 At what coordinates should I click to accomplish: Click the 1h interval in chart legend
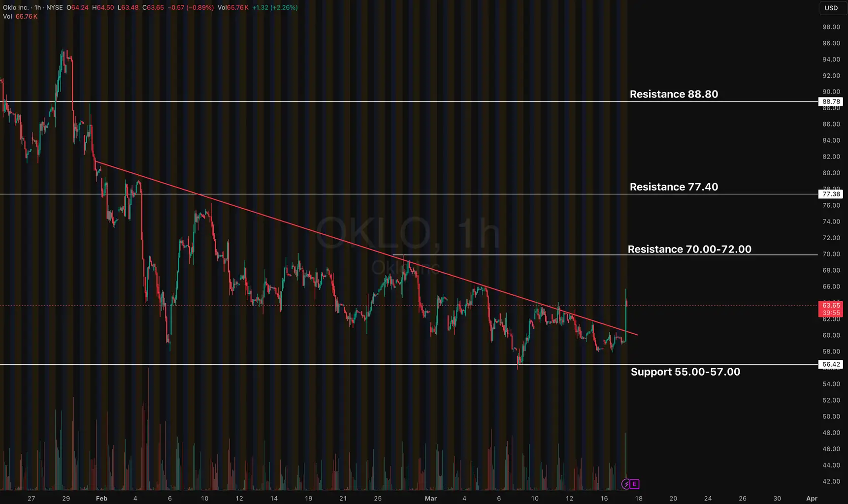37,8
